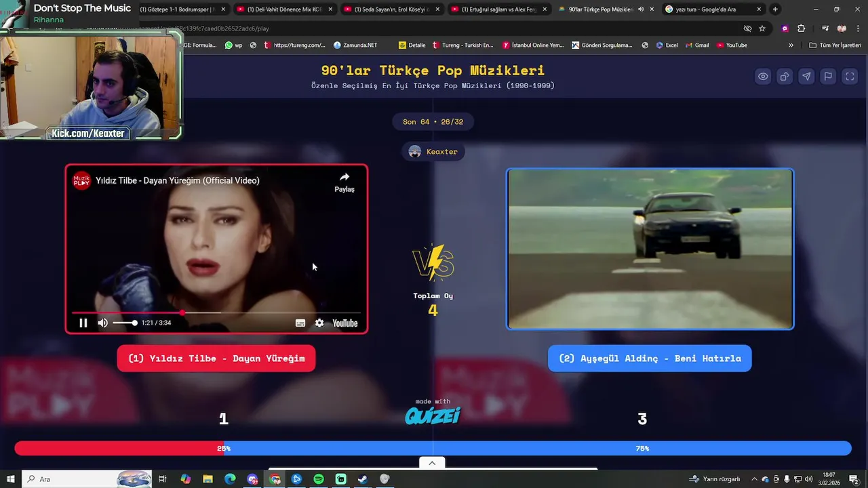This screenshot has width=868, height=488.
Task: Open the İstanbul Online Yem bookmark
Action: [533, 45]
